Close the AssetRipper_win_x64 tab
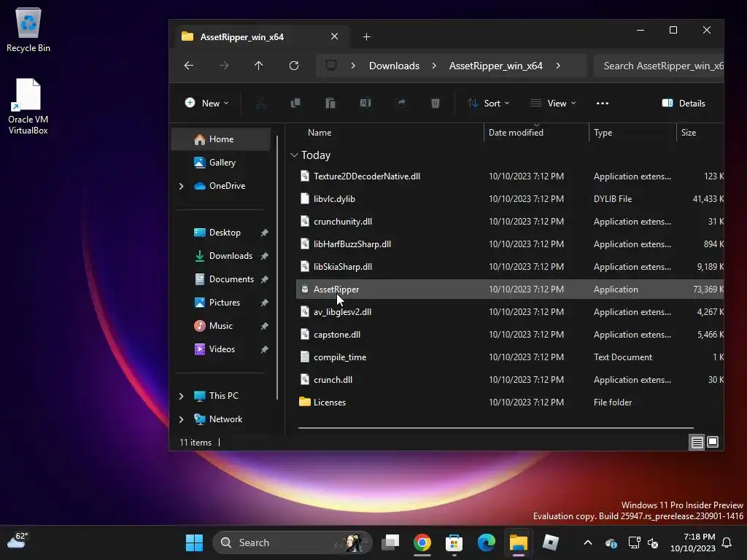The height and width of the screenshot is (560, 747). pyautogui.click(x=334, y=36)
